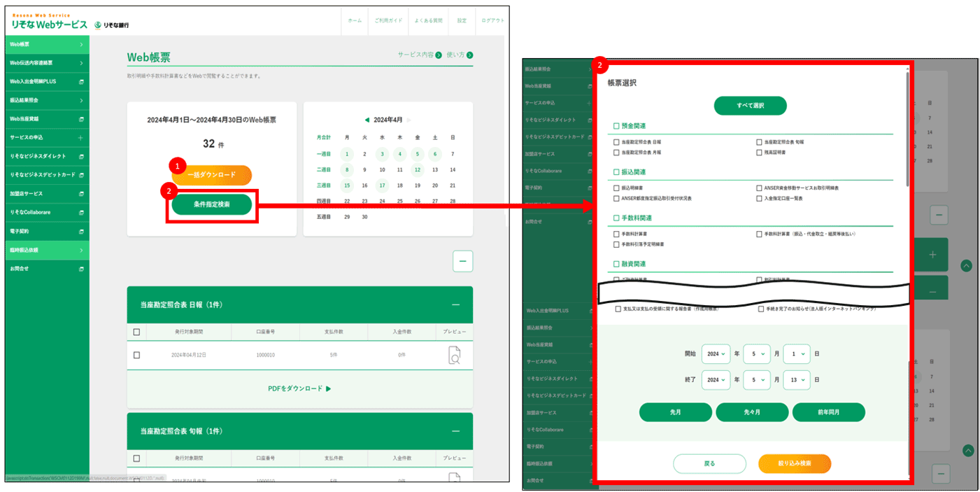Open the Web入出金明細PLUS external-link icon
Viewport: 980px width, 492px height.
pyautogui.click(x=82, y=81)
